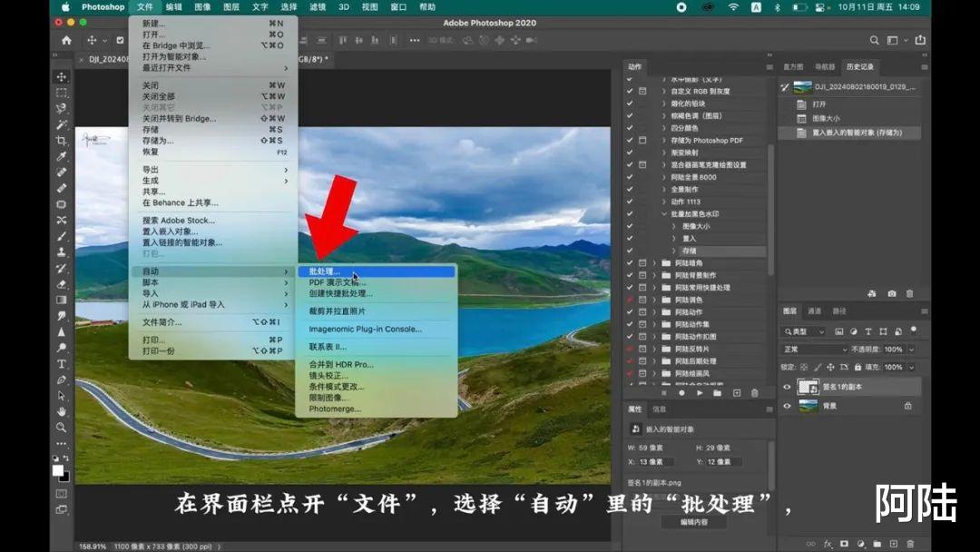980x552 pixels.
Task: Delete history state with trash icon
Action: pyautogui.click(x=909, y=293)
